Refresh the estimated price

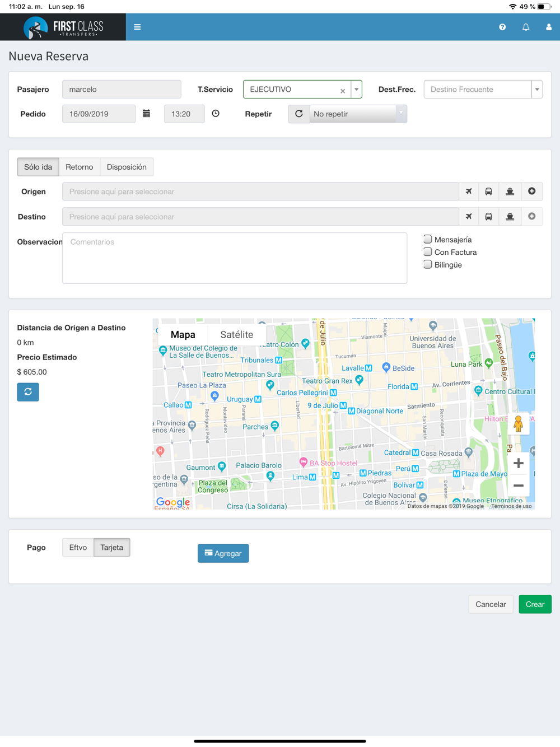click(28, 392)
